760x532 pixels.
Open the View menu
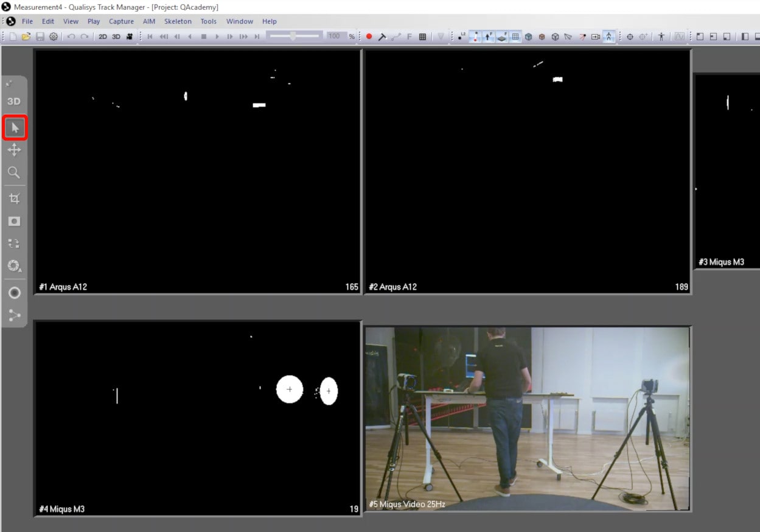click(71, 21)
